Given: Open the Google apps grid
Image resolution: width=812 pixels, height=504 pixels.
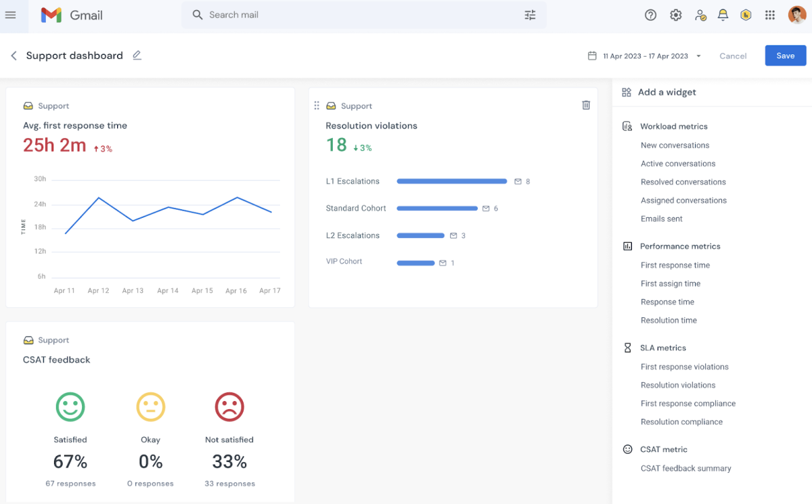Looking at the screenshot, I should pos(769,15).
